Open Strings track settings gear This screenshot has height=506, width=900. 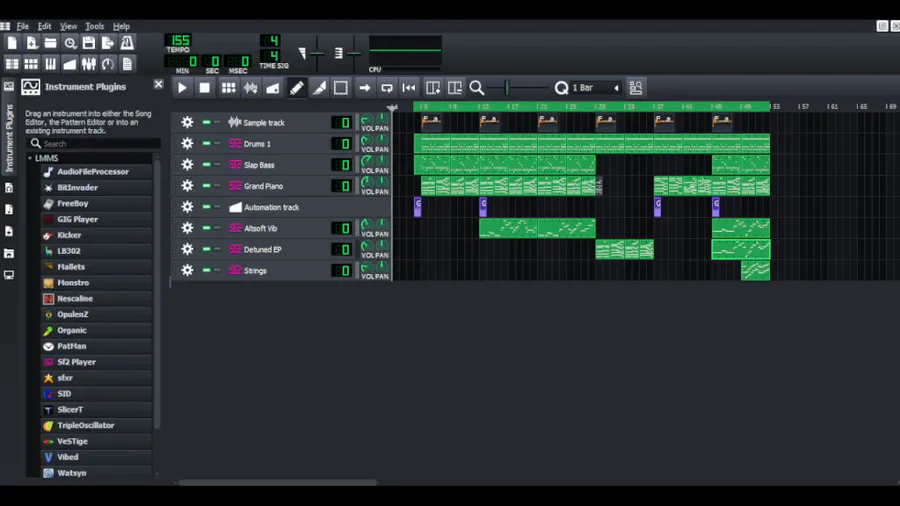(187, 270)
